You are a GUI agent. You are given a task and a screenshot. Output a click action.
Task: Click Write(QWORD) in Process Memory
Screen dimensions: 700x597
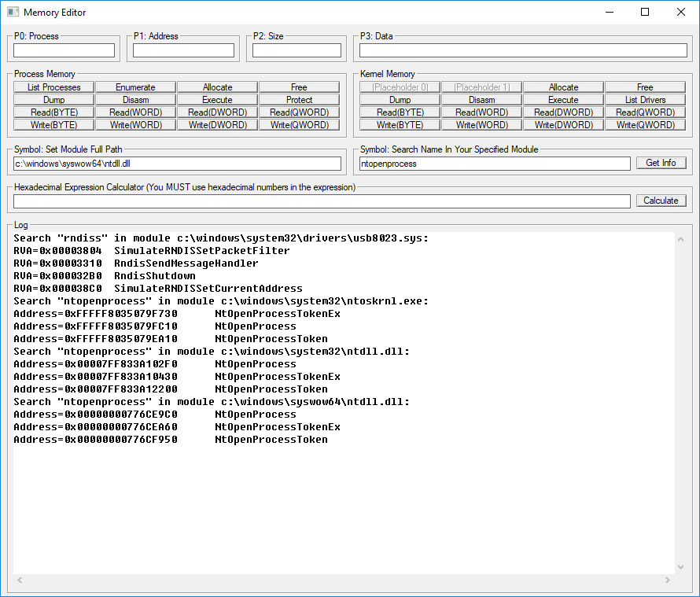pos(299,124)
